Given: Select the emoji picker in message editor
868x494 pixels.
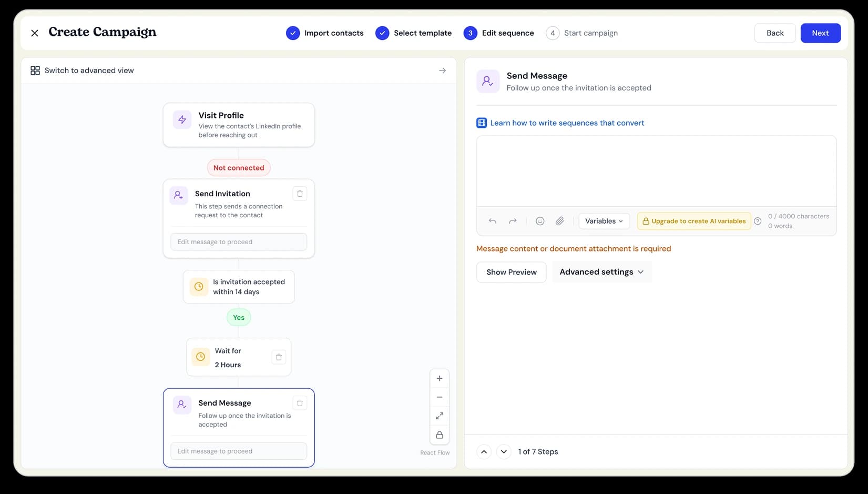Looking at the screenshot, I should tap(539, 221).
